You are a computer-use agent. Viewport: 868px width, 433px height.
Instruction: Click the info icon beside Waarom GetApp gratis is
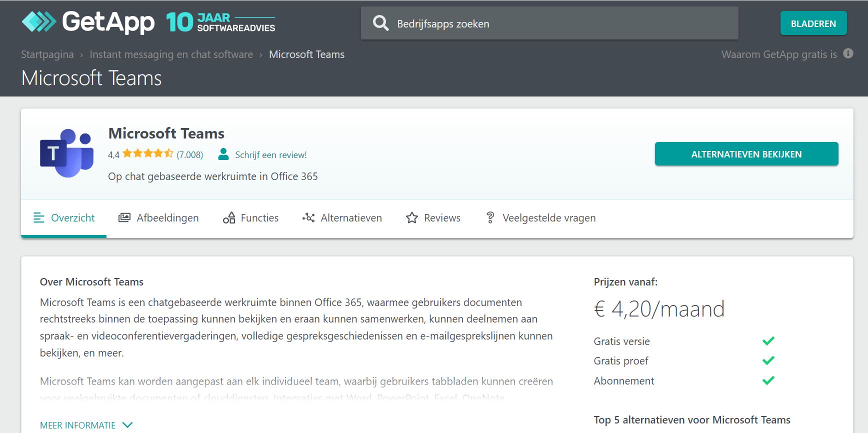848,53
